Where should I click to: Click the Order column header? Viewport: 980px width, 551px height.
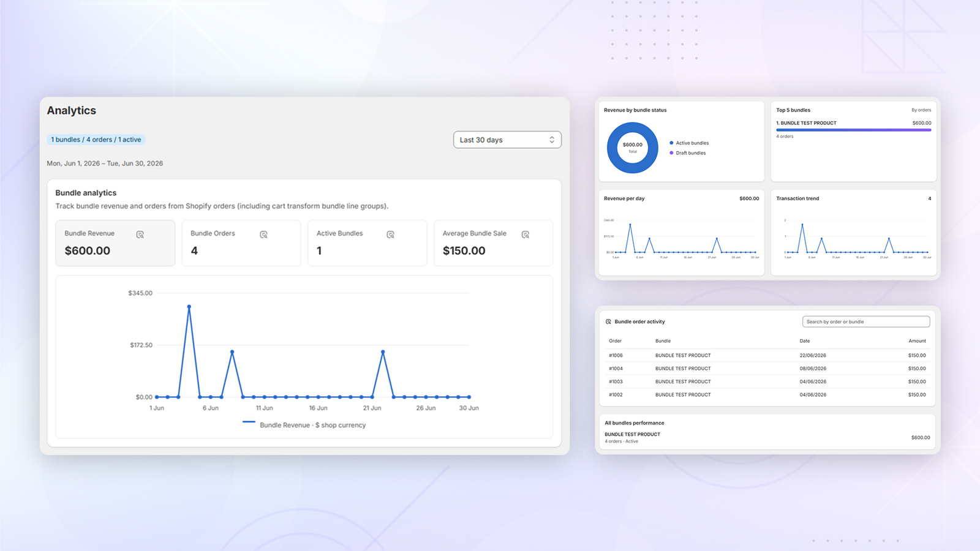point(615,341)
